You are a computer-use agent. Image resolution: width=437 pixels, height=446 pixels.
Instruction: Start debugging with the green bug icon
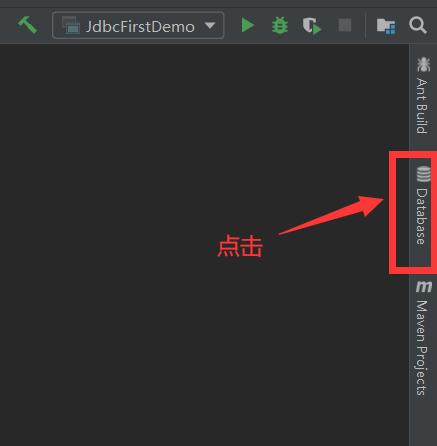(x=280, y=25)
